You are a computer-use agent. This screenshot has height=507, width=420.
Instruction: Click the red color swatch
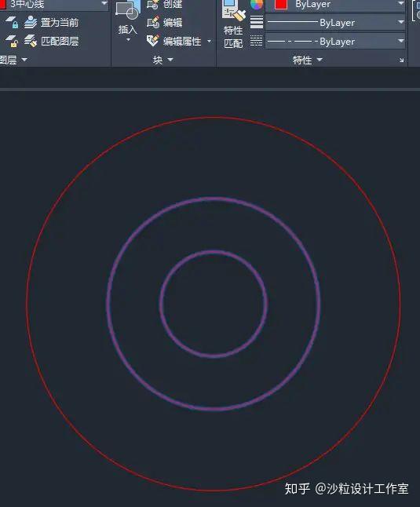click(x=280, y=5)
